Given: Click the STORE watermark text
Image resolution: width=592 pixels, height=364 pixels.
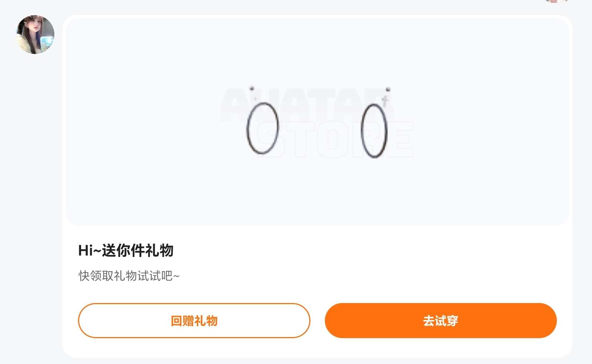Looking at the screenshot, I should 335,140.
